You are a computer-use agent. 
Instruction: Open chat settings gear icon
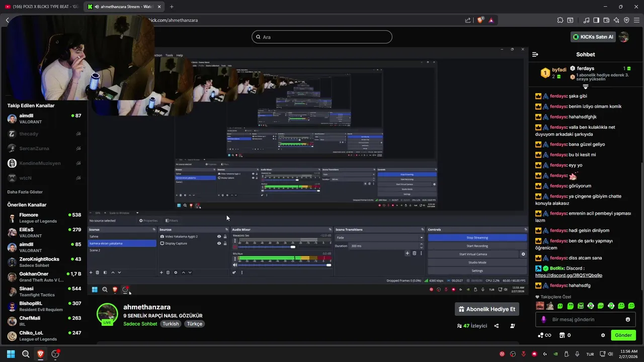click(603, 335)
